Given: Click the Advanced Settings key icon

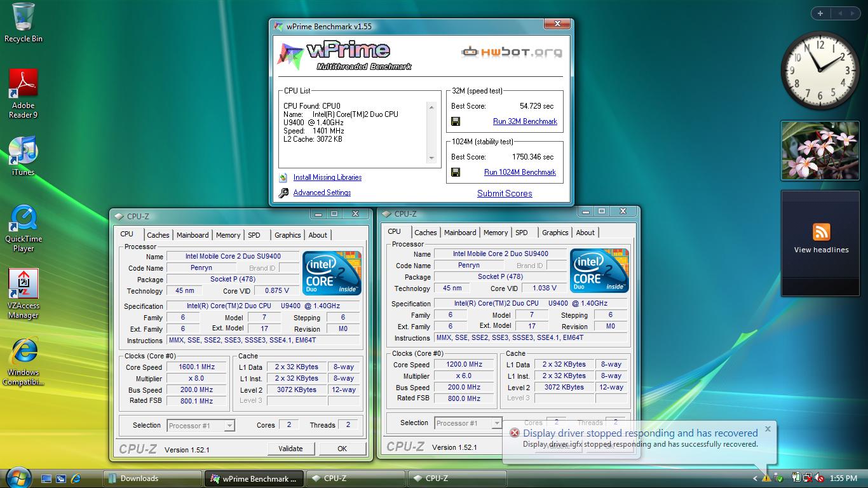Looking at the screenshot, I should click(283, 193).
